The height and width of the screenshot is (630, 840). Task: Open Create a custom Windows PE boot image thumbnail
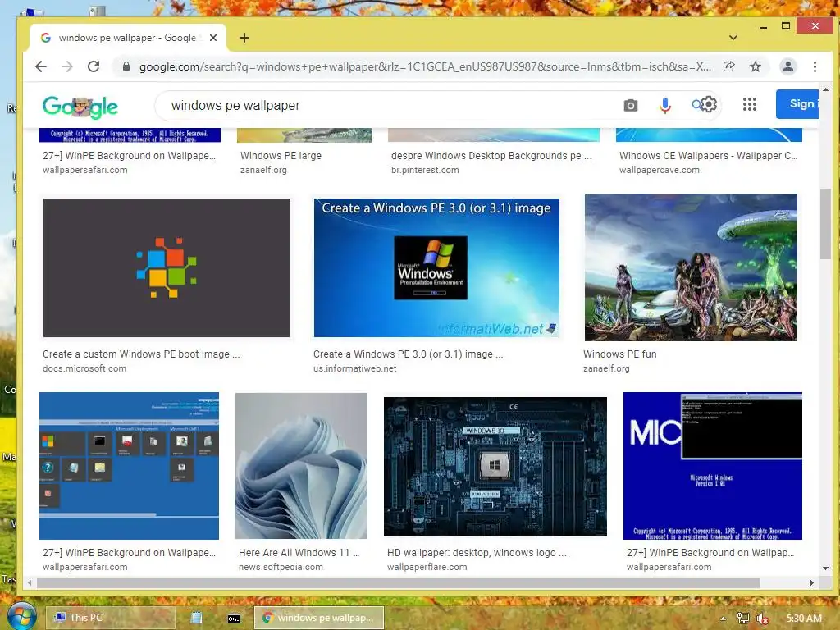166,267
